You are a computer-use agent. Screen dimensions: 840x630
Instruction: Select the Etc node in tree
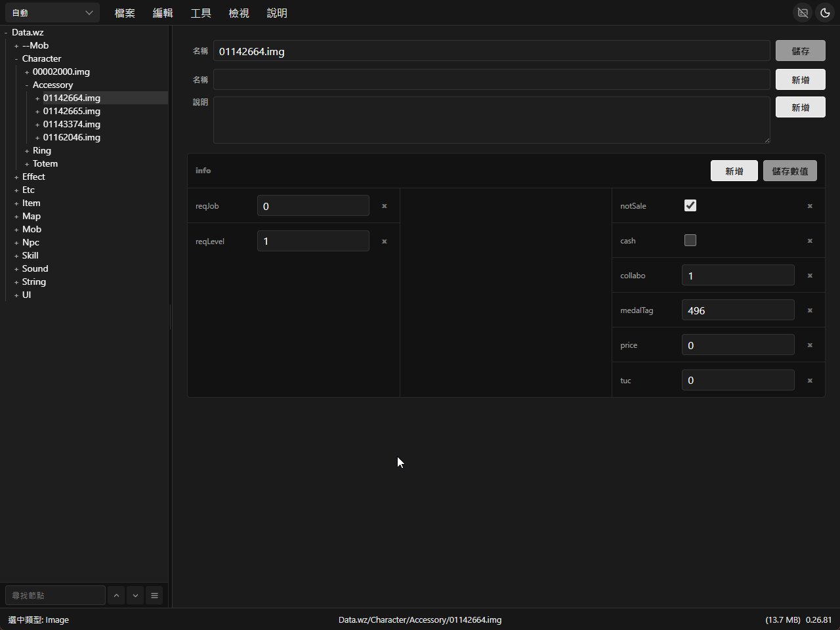(x=28, y=190)
